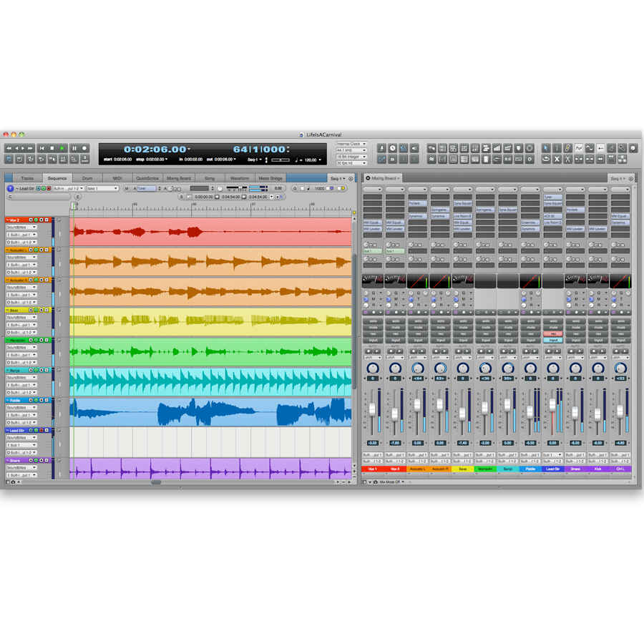The width and height of the screenshot is (644, 644).
Task: Toggle the audible mode speaker icon
Action: pyautogui.click(x=414, y=148)
